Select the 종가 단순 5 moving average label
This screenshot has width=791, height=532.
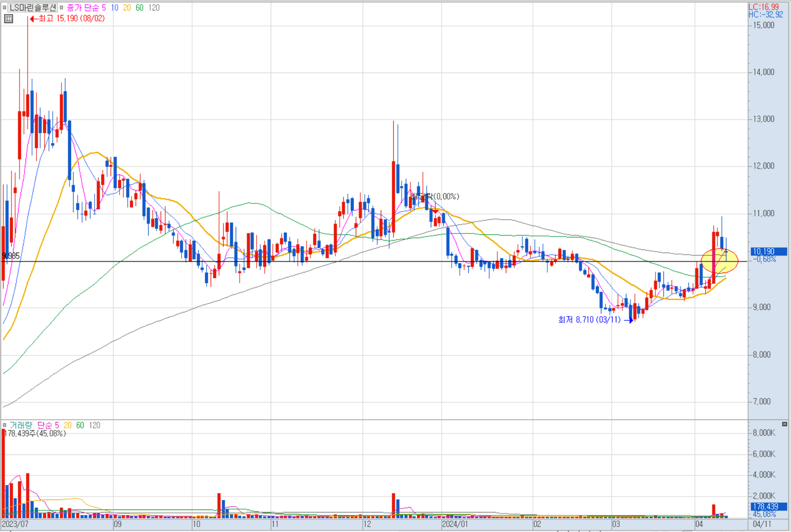87,7
